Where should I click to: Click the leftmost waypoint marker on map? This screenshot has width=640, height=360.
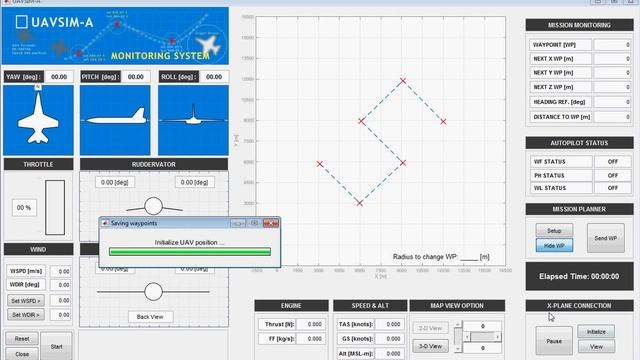320,164
